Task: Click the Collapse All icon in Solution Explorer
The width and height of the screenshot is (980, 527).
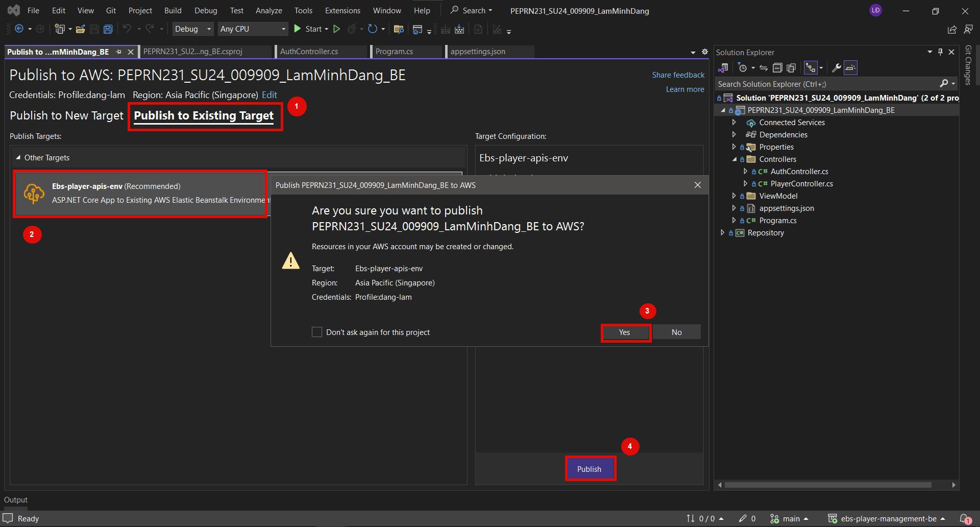Action: pyautogui.click(x=777, y=68)
